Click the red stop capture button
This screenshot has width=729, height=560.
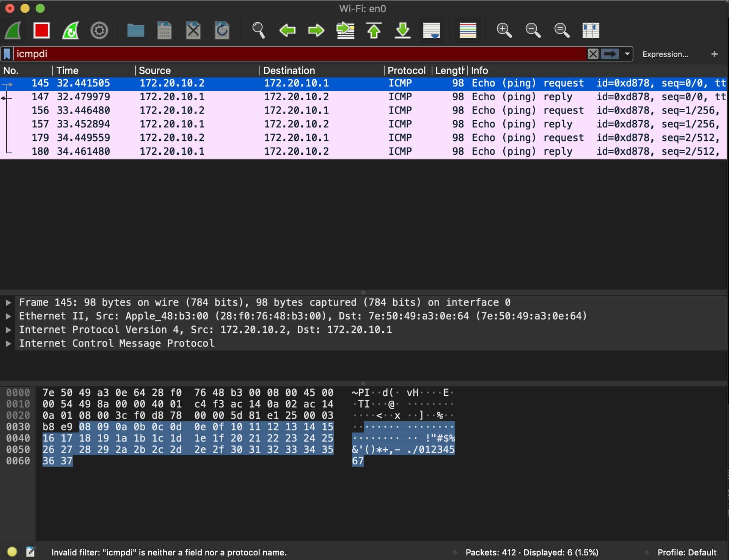41,30
